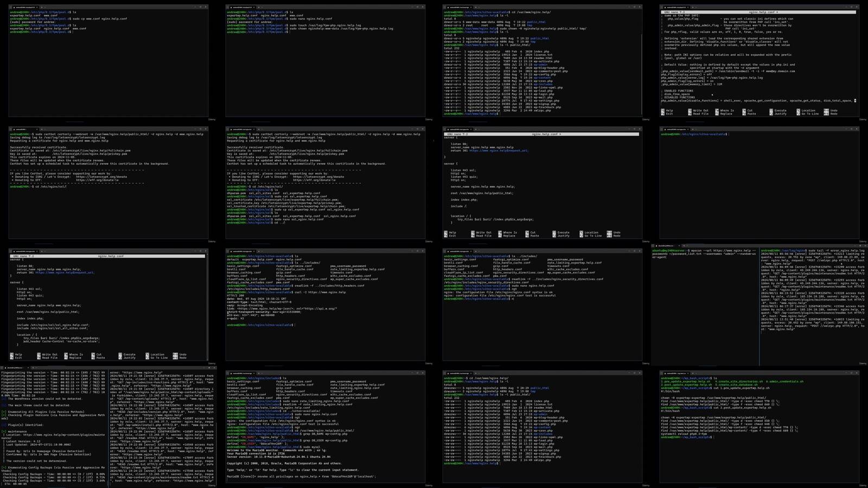The image size is (868, 488).
Task: Click 'Location' in nano window ending with 'include /'
Action: 591,233
